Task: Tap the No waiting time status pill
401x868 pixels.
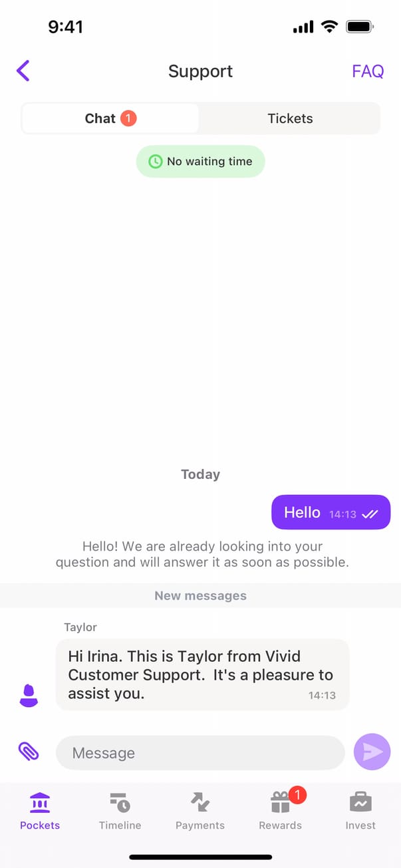Action: (201, 162)
